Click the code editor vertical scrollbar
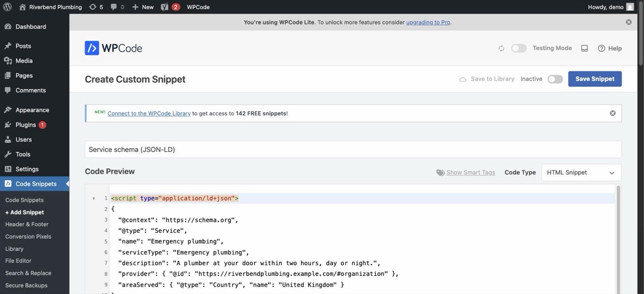This screenshot has width=644, height=294. tap(618, 239)
